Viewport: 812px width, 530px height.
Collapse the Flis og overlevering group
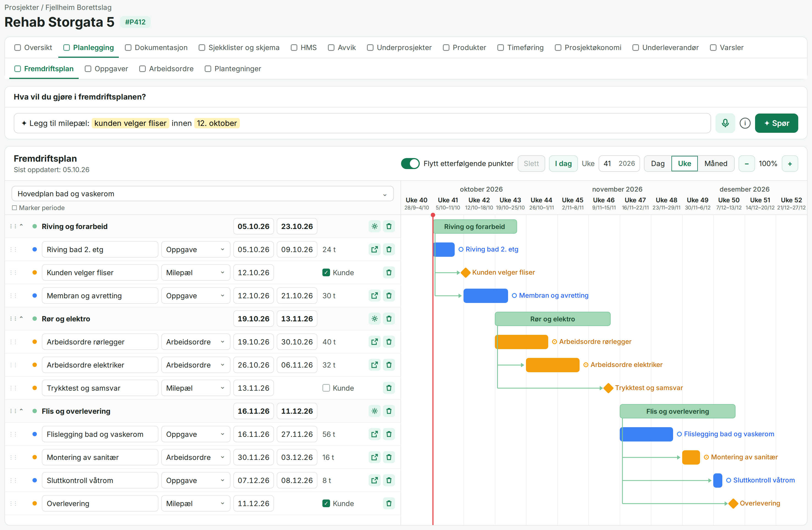point(21,411)
